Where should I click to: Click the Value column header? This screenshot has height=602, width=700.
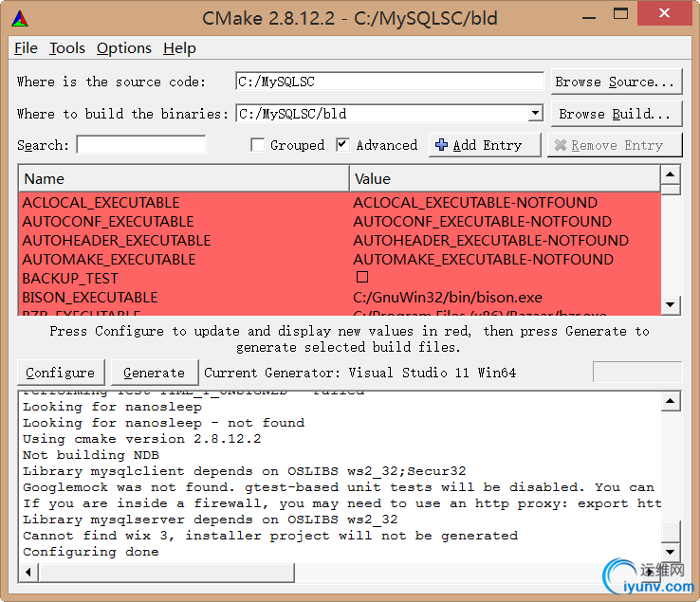[x=505, y=179]
